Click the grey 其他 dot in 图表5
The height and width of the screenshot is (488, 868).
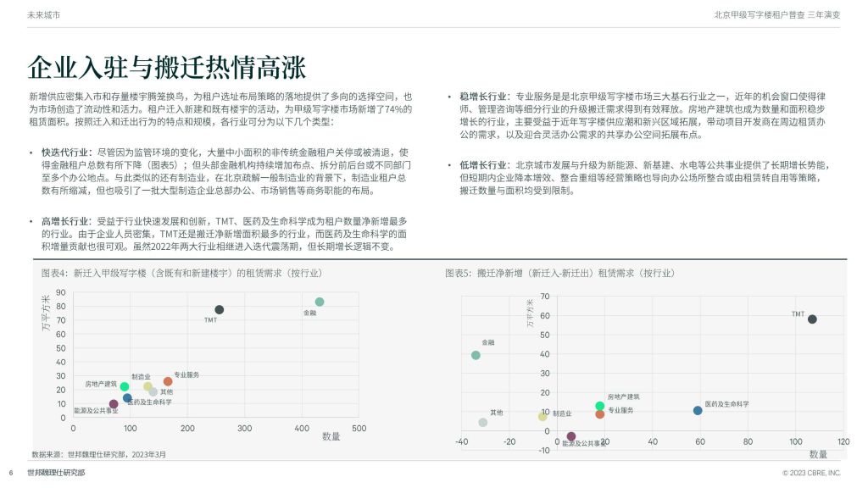[482, 422]
